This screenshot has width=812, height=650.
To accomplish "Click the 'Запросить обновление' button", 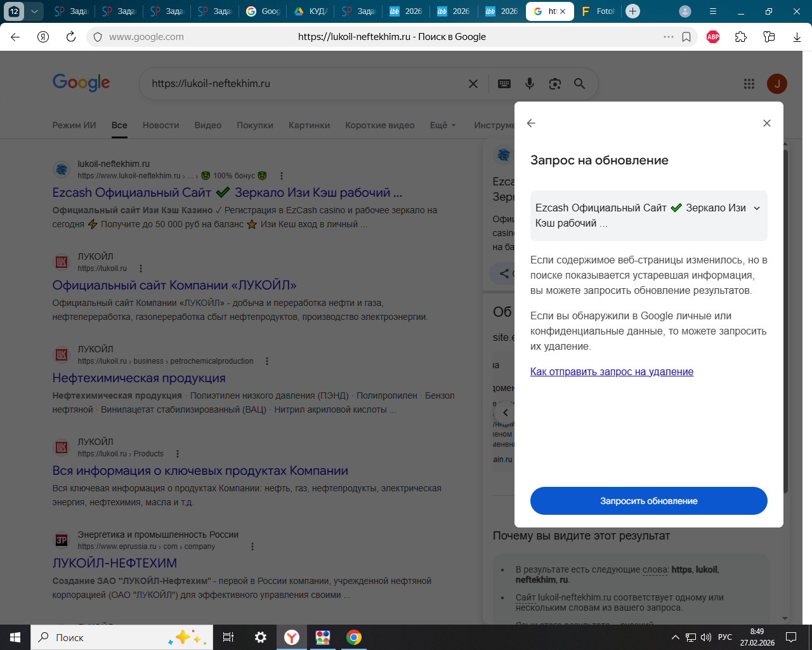I will (x=649, y=501).
